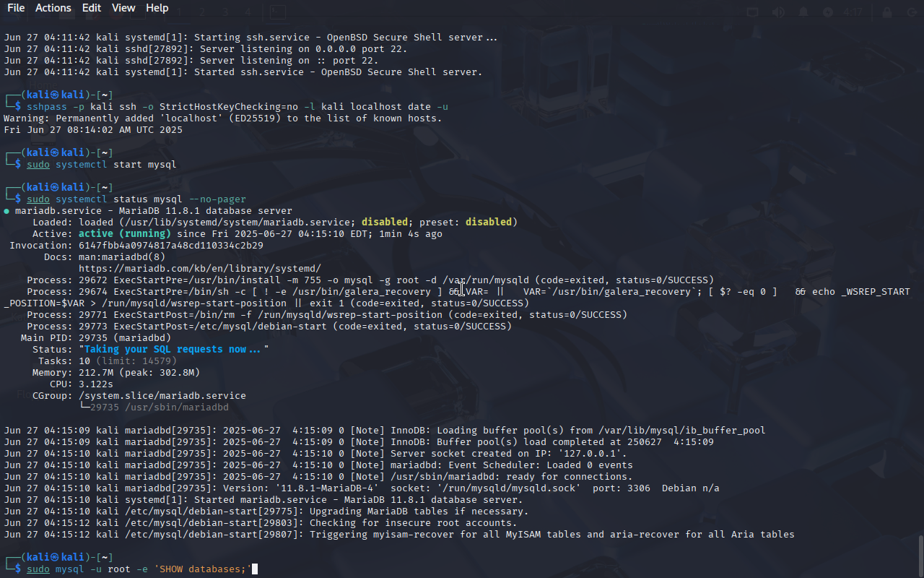This screenshot has height=578, width=924.
Task: Click 'Taking your SQL requests now...' status
Action: click(x=174, y=350)
